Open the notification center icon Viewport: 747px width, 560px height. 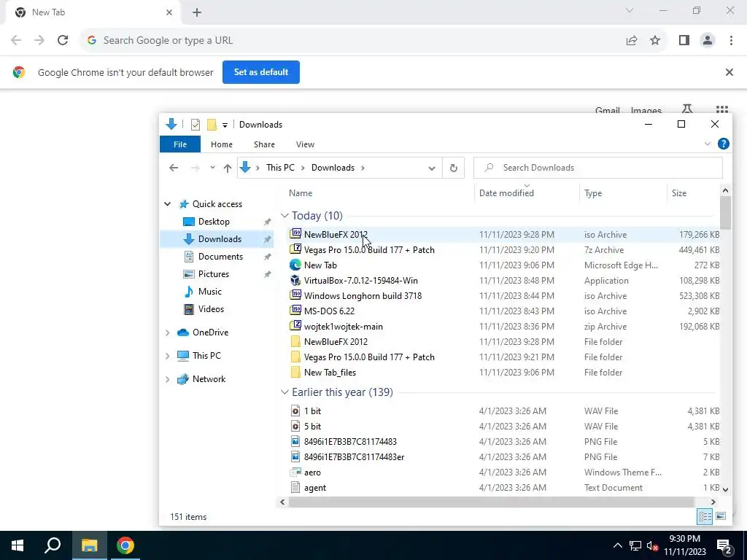coord(724,545)
